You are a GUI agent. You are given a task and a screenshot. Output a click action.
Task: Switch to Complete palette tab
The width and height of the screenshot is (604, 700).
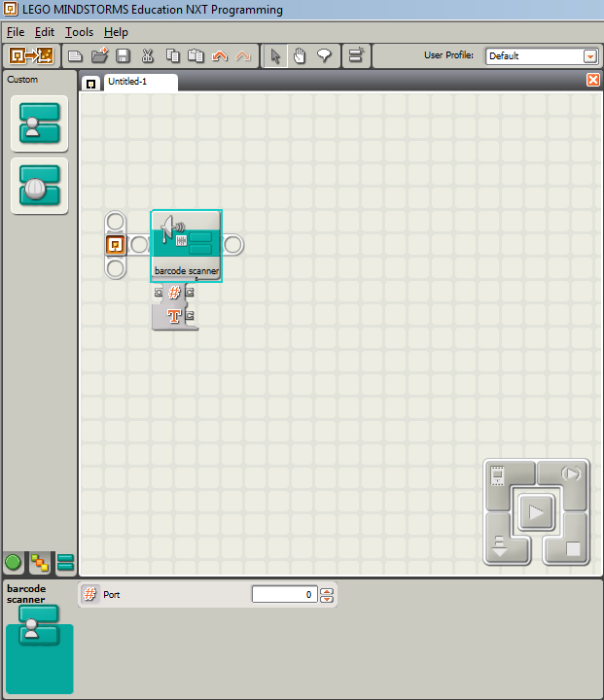tap(40, 563)
